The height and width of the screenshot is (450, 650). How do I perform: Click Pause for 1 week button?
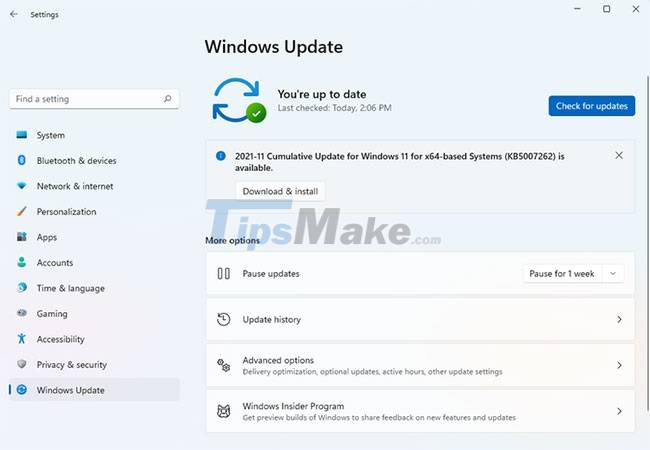562,273
